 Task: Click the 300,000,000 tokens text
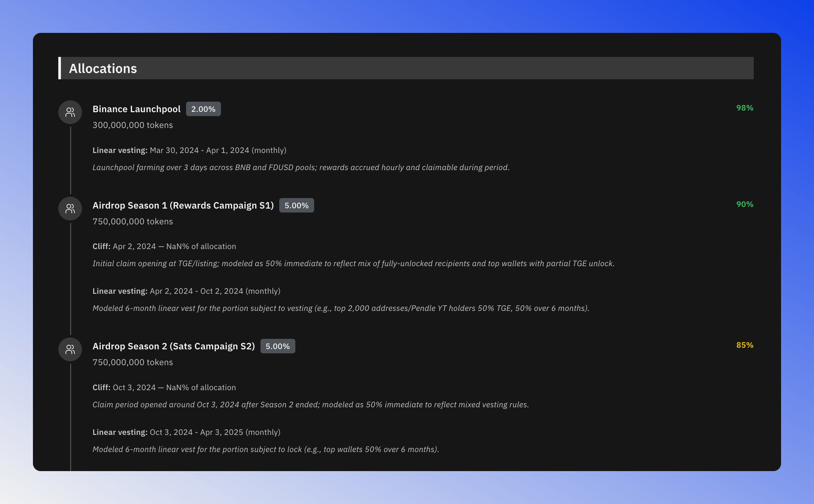click(x=132, y=125)
